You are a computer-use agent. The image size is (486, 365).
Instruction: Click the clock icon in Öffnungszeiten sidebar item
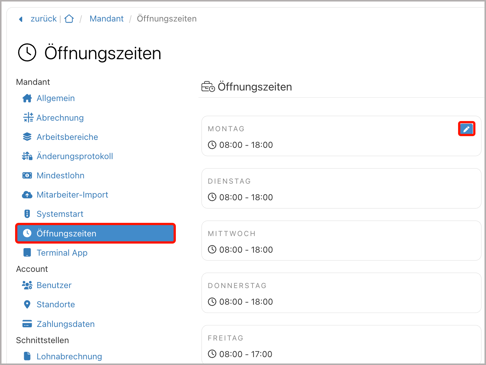27,233
